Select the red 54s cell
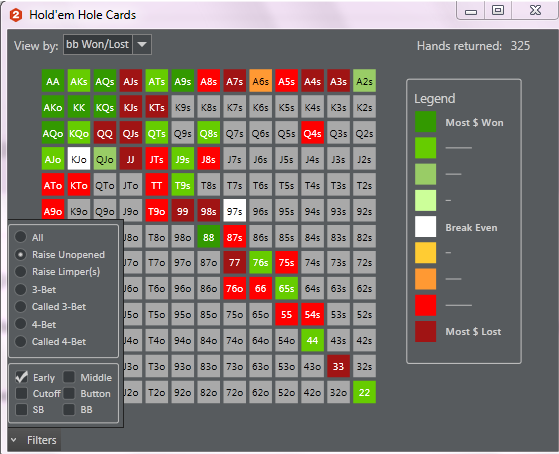 (312, 314)
